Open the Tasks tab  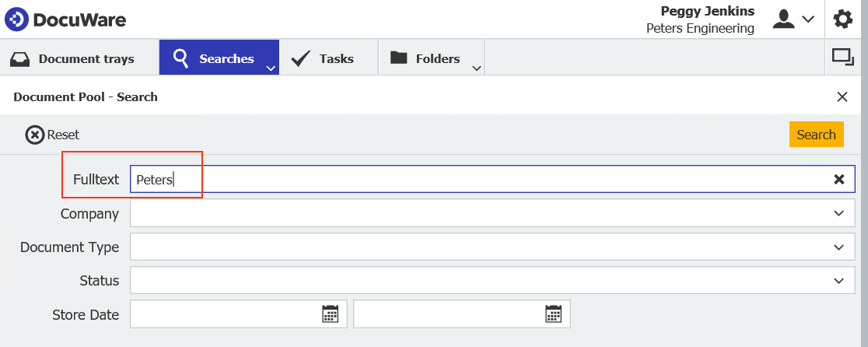pos(324,58)
